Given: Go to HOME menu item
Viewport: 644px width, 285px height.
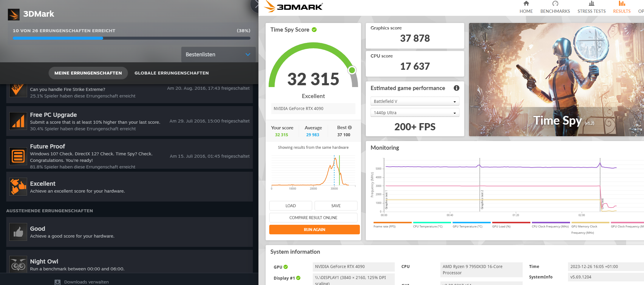Looking at the screenshot, I should point(526,11).
